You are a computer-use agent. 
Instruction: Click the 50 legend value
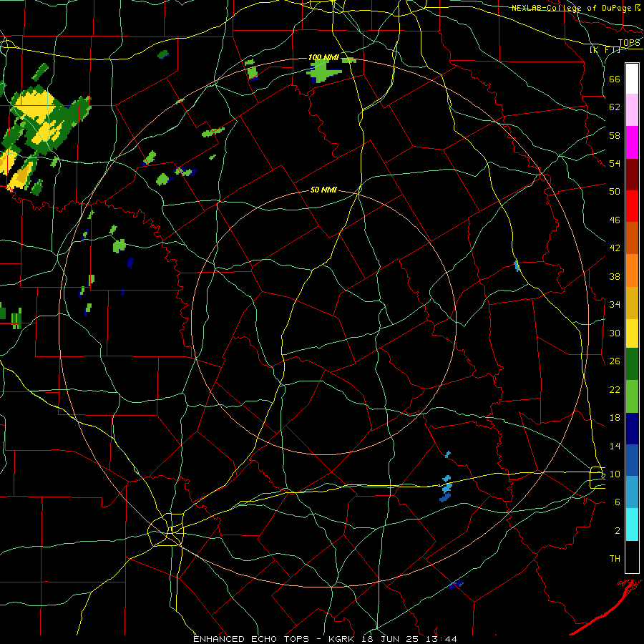tap(615, 192)
